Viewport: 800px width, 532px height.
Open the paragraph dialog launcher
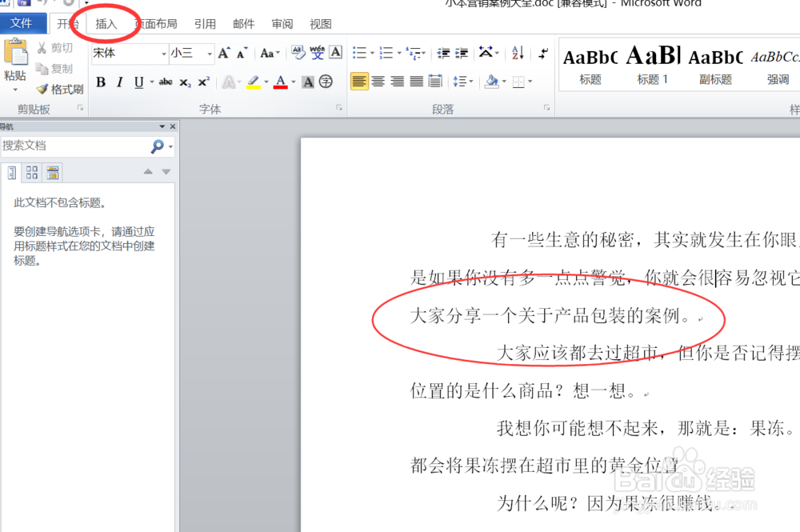click(x=546, y=108)
